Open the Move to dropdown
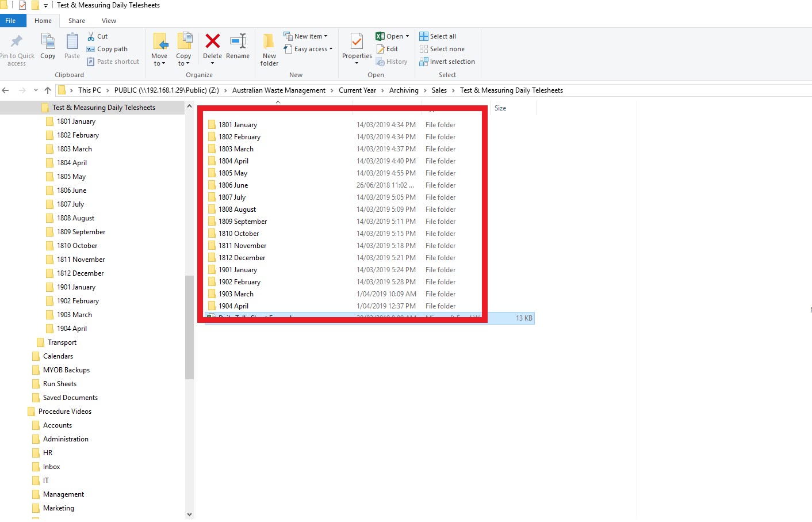Image resolution: width=812 pixels, height=522 pixels. point(159,49)
